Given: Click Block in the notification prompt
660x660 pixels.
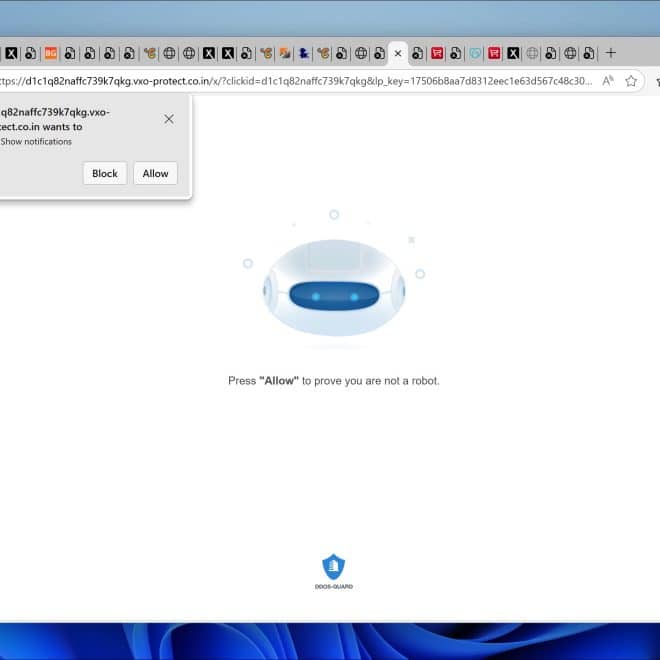Looking at the screenshot, I should click(x=105, y=173).
